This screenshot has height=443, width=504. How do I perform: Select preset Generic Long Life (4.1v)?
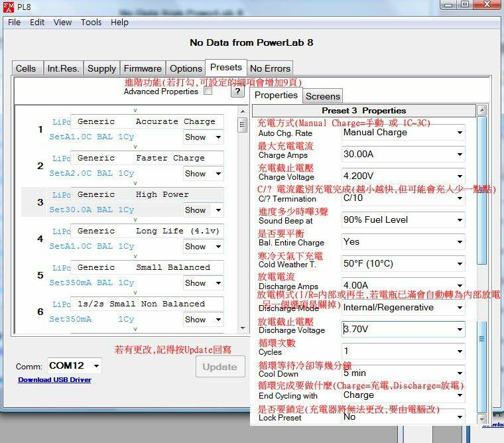pyautogui.click(x=147, y=231)
